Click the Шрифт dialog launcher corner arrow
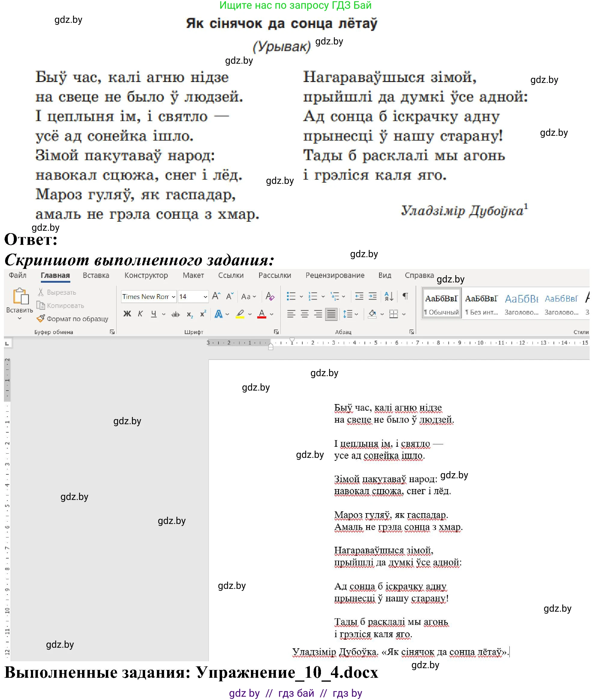592x700 pixels. (276, 332)
